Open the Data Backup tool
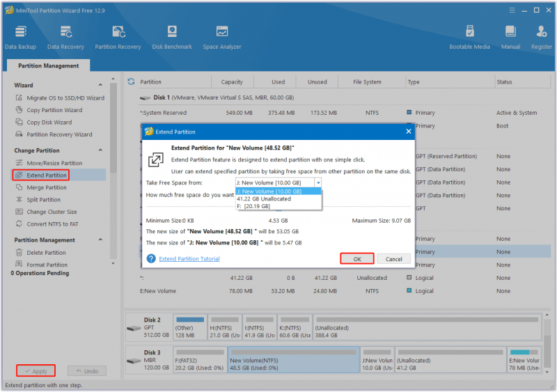This screenshot has height=392, width=557. click(x=20, y=38)
